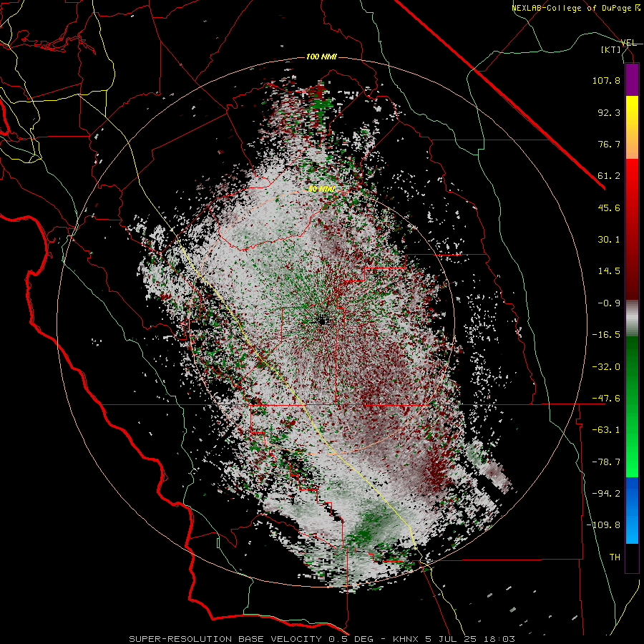Viewport: 644px width, 644px height.
Task: Click the 100 NMI range ring label
Action: click(321, 57)
